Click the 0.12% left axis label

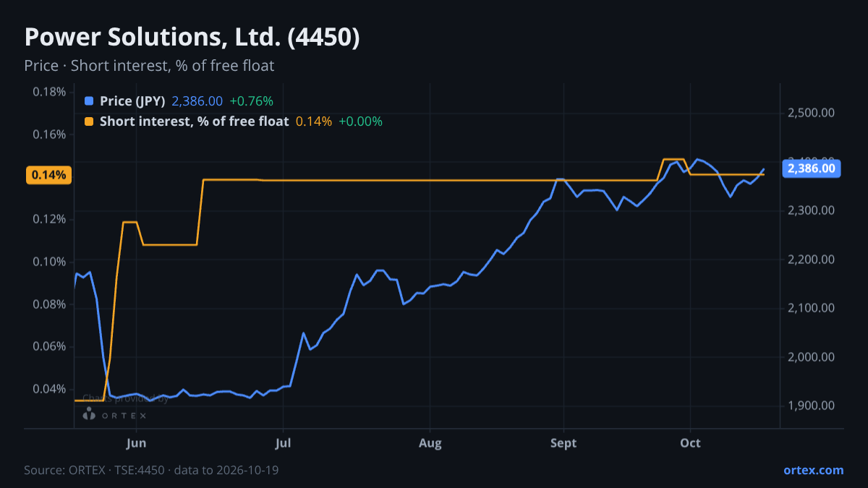49,219
